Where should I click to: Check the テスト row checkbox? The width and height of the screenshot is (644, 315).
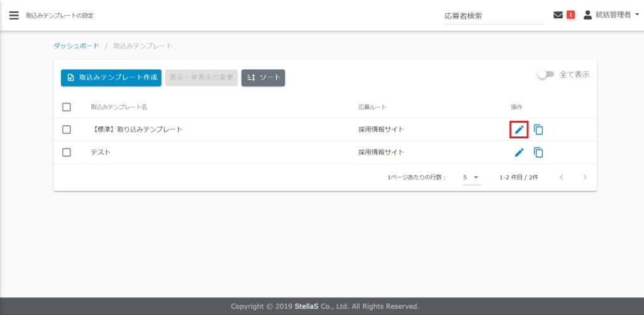(x=67, y=152)
